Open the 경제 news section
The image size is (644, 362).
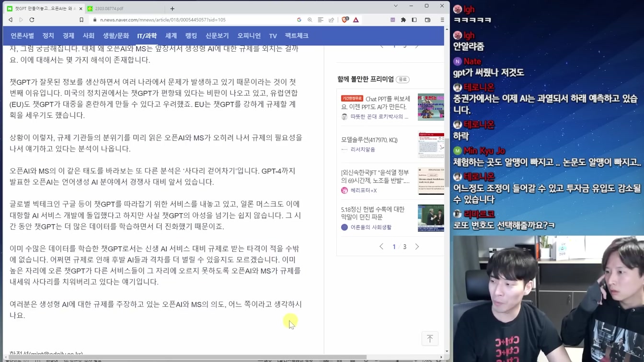(69, 36)
